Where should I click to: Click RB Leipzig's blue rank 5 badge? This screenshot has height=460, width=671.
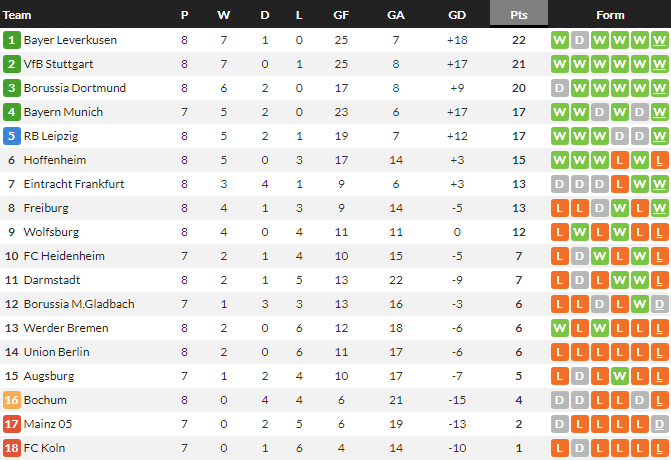point(11,136)
